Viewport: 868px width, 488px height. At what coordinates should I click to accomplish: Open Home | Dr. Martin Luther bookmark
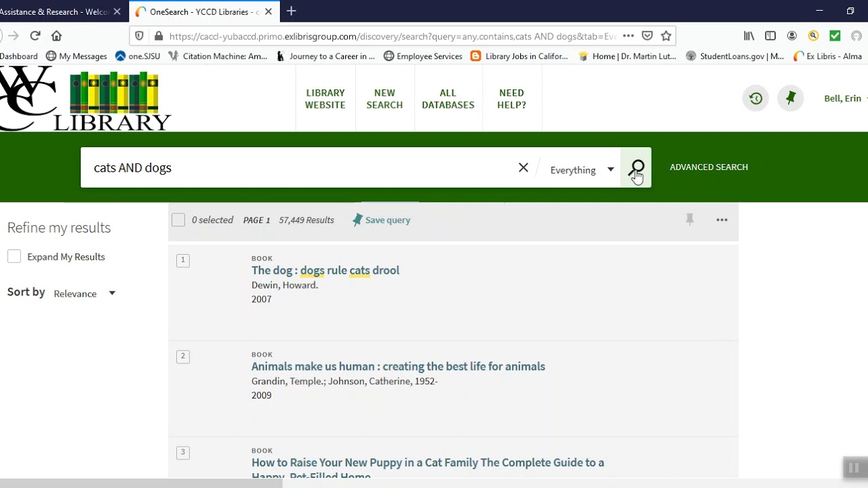pos(627,56)
